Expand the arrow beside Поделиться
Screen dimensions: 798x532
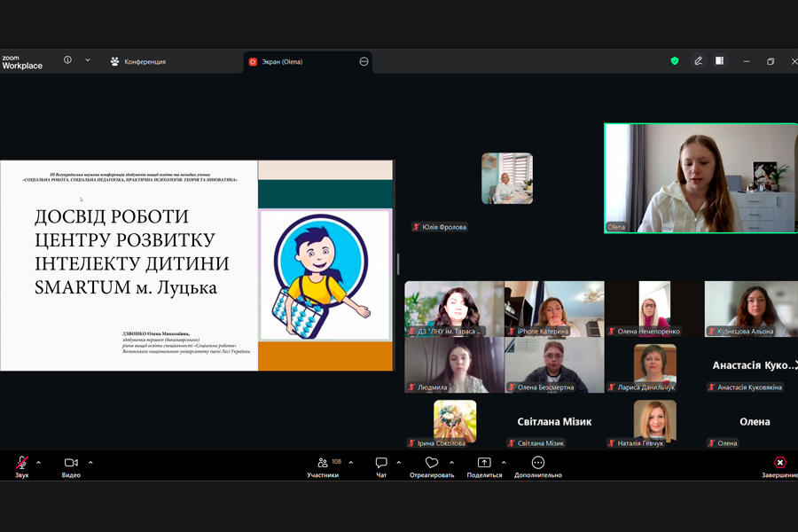point(504,463)
